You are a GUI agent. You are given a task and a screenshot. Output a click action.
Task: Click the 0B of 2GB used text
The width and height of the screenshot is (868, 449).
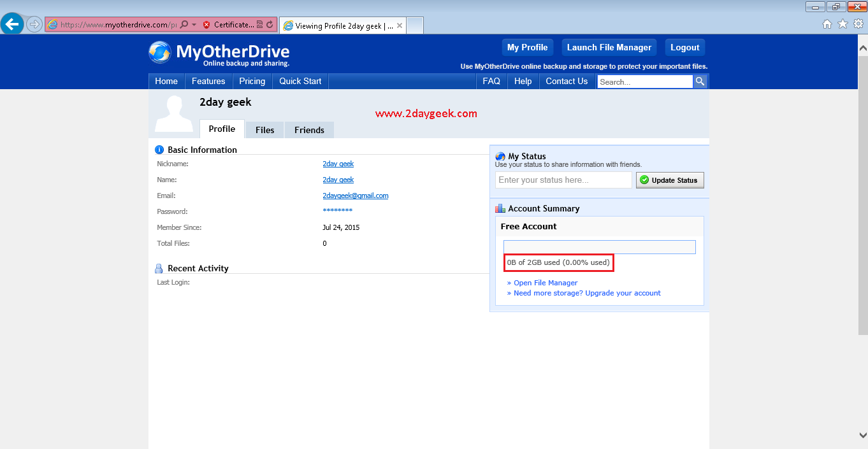tap(558, 262)
